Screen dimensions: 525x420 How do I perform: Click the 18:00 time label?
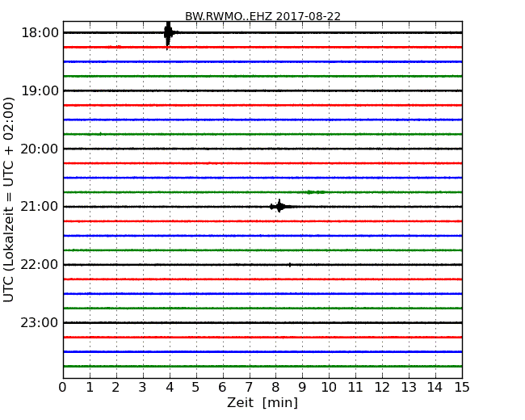(40, 33)
